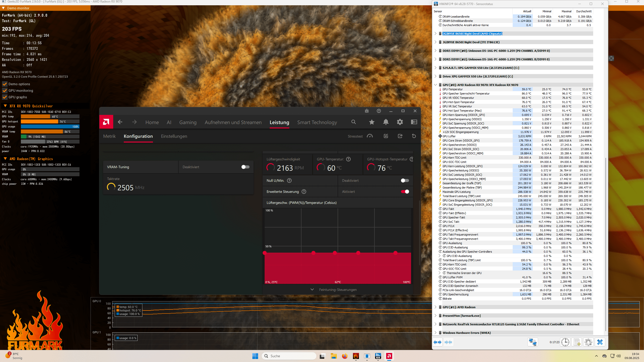Reset the tuning profile with the reset arrow
This screenshot has width=644, height=362.
point(414,136)
